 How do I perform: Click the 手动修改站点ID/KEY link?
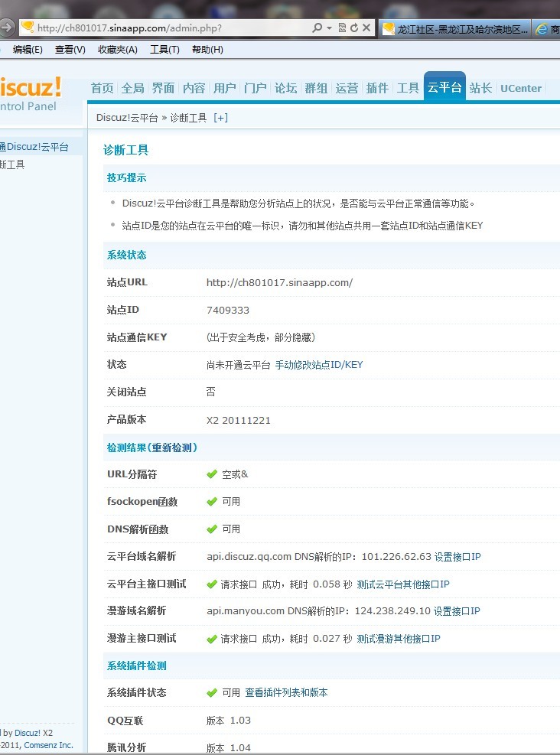point(319,365)
